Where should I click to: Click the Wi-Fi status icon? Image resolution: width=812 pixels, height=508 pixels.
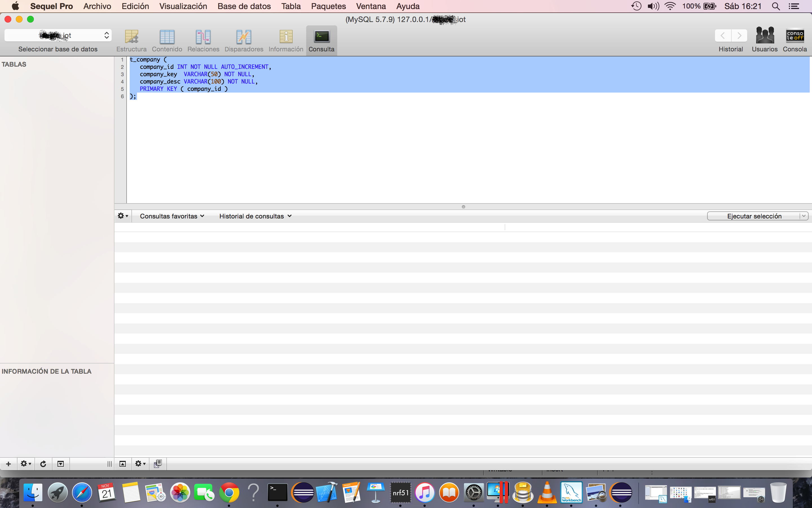pos(670,6)
